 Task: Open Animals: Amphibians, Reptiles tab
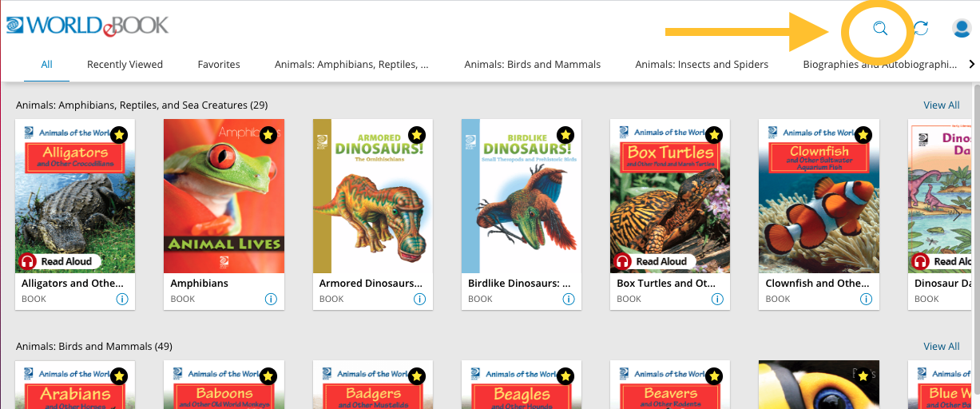pos(352,65)
